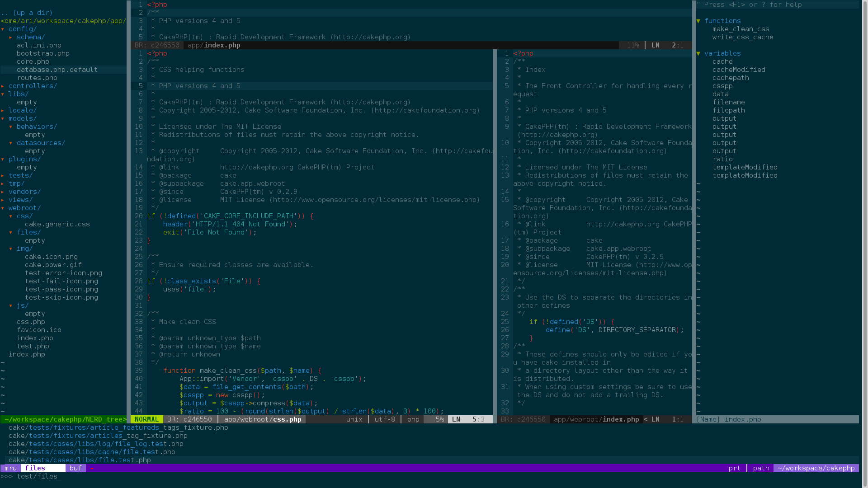The image size is (868, 488).
Task: Collapse the functions section triangle in tagbar
Action: [x=698, y=21]
